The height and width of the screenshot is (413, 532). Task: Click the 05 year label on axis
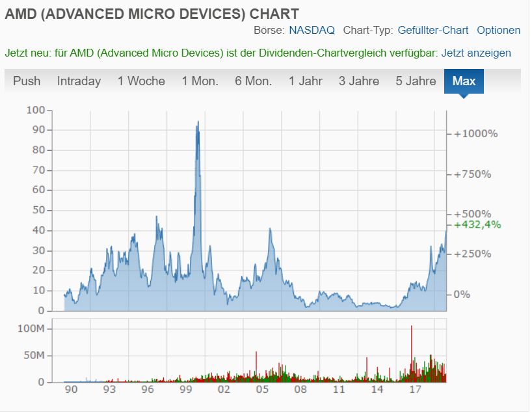[262, 389]
